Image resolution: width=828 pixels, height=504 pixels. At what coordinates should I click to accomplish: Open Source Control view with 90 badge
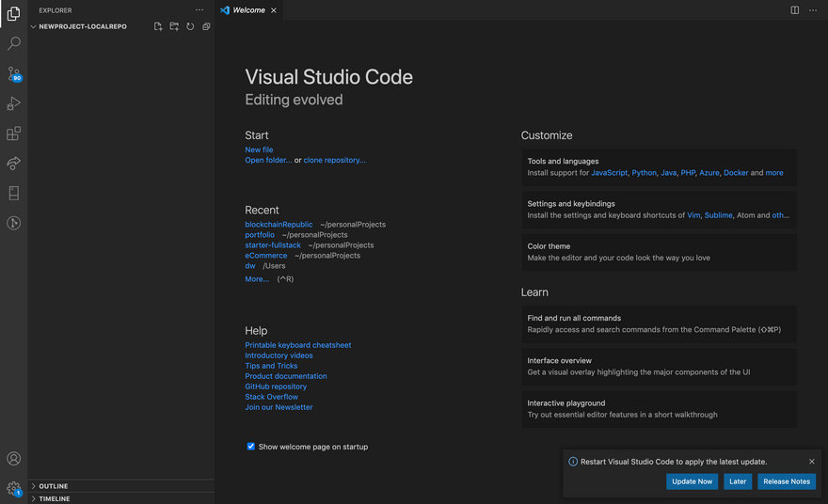(13, 73)
